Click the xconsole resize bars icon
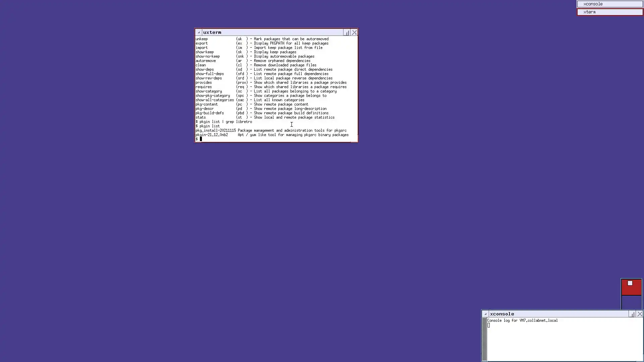The width and height of the screenshot is (644, 362). 632,314
